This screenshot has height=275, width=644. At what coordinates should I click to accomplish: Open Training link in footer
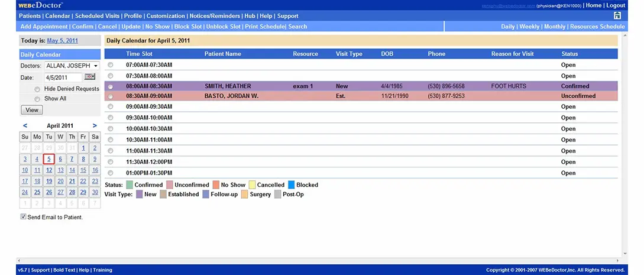point(102,270)
